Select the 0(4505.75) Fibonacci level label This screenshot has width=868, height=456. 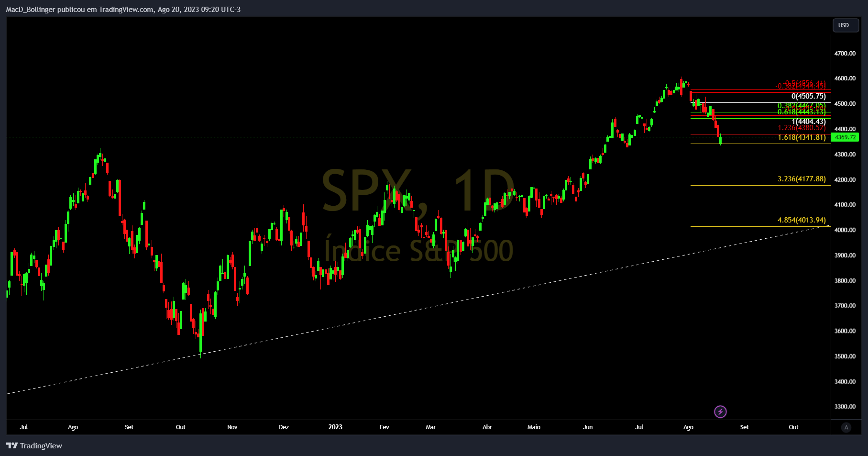pyautogui.click(x=809, y=96)
